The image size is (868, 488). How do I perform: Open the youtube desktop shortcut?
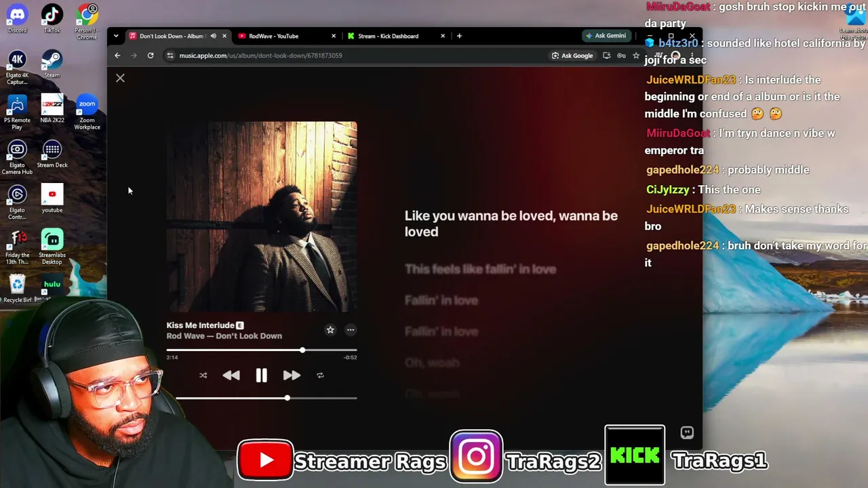click(x=52, y=199)
